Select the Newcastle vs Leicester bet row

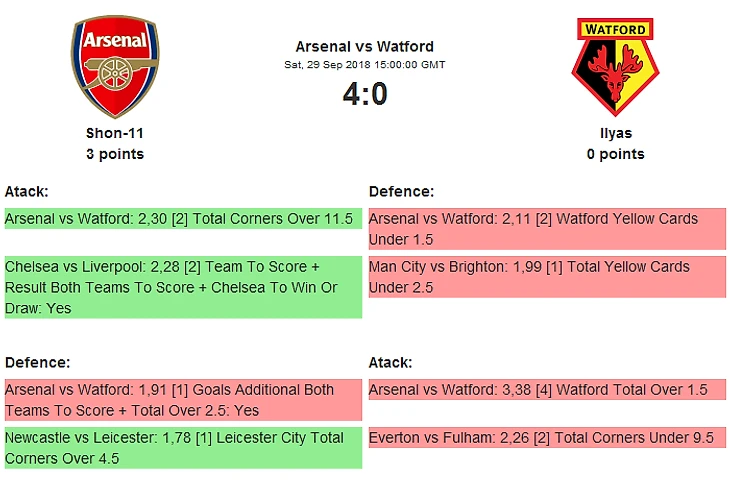click(182, 448)
